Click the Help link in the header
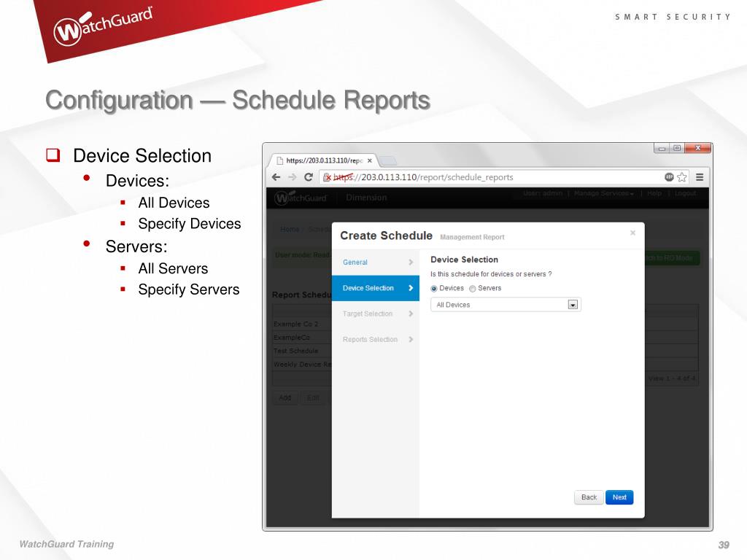This screenshot has height=560, width=747. click(x=654, y=193)
